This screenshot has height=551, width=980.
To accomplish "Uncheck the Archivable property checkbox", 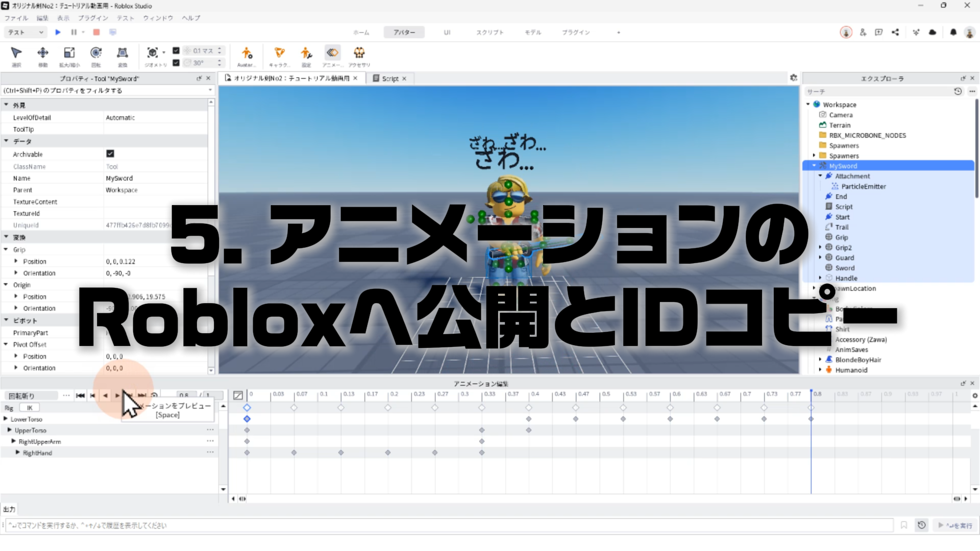I will [x=110, y=154].
